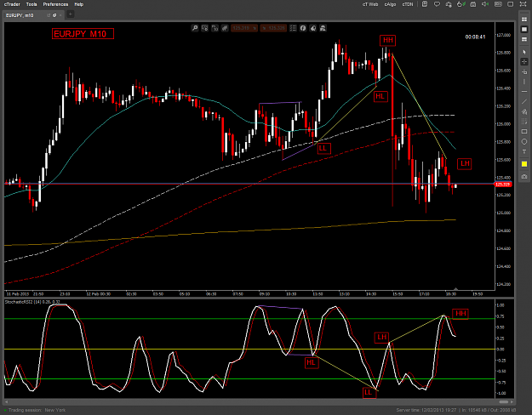This screenshot has width=532, height=415.
Task: Click the info circle icon in chart toolbar
Action: pyautogui.click(x=303, y=28)
